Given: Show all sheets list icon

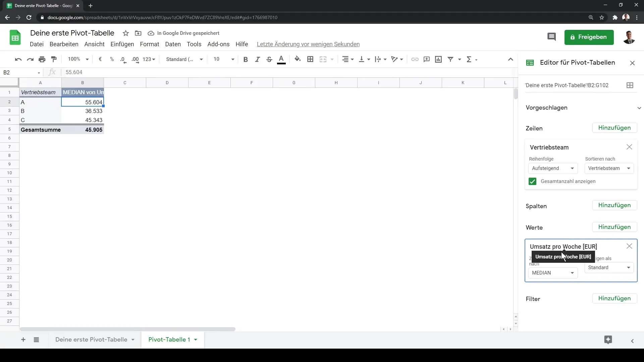Looking at the screenshot, I should 36,340.
